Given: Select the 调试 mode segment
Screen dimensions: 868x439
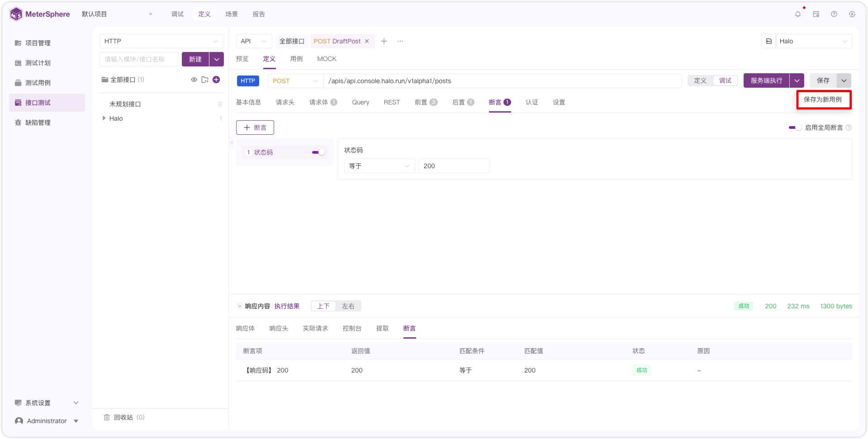Looking at the screenshot, I should coord(725,80).
